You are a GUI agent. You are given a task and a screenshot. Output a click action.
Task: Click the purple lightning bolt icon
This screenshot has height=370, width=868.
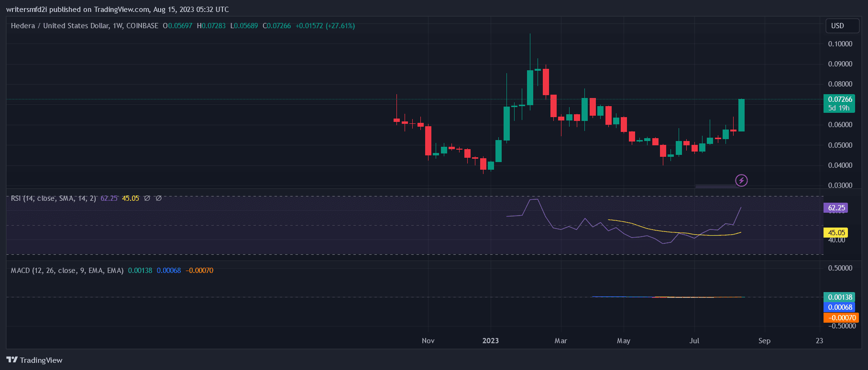pyautogui.click(x=741, y=180)
